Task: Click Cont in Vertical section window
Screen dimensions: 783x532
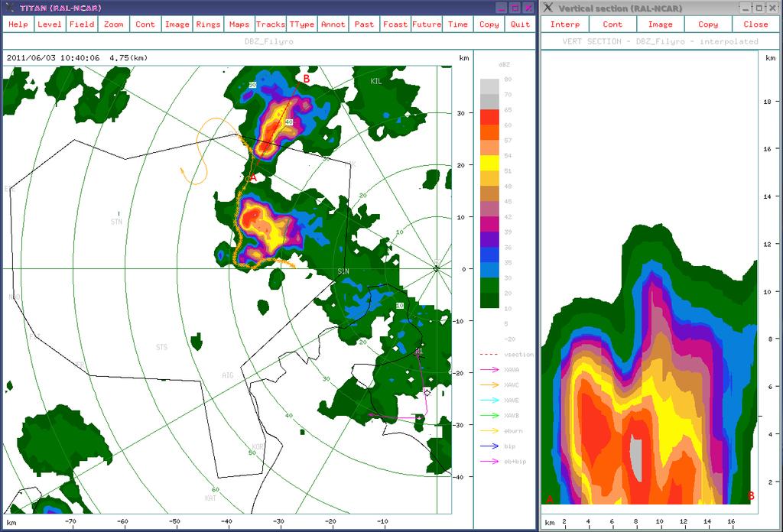Action: tap(612, 24)
